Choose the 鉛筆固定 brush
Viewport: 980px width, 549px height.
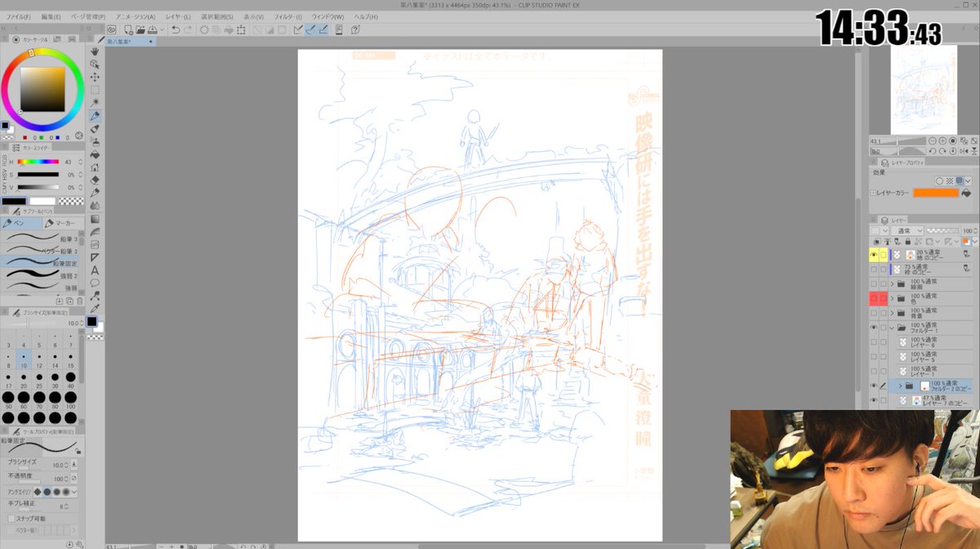(x=39, y=263)
